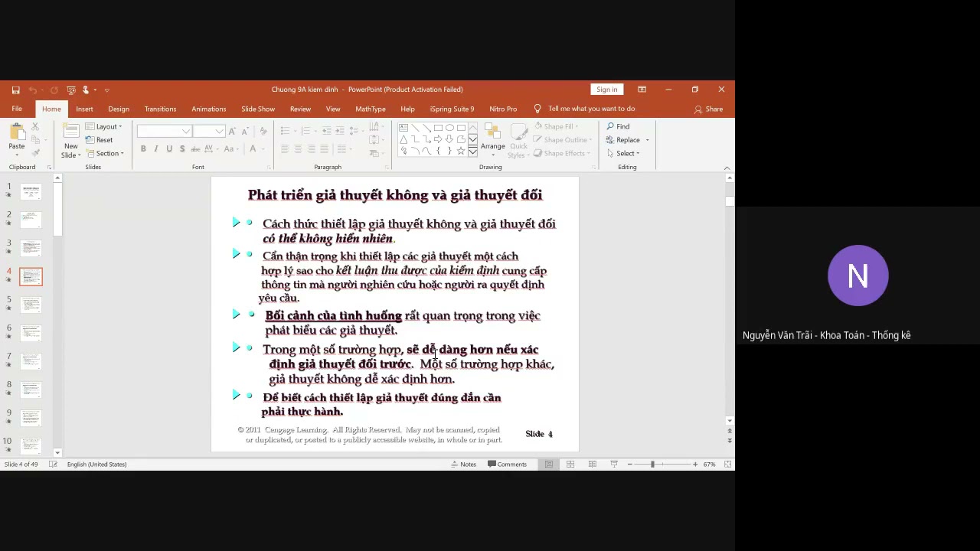The height and width of the screenshot is (551, 980).
Task: Click the New Slide icon
Action: [71, 131]
